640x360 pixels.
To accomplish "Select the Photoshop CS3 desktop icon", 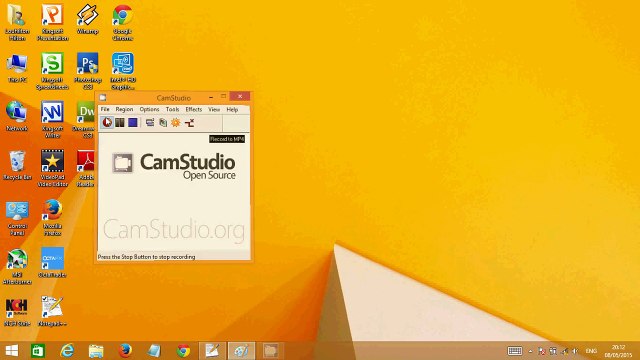I will point(87,71).
